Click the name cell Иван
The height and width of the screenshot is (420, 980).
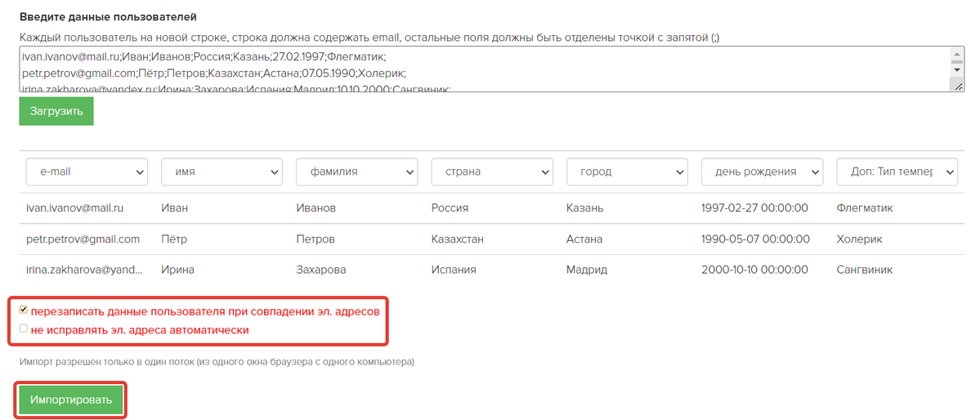point(174,208)
